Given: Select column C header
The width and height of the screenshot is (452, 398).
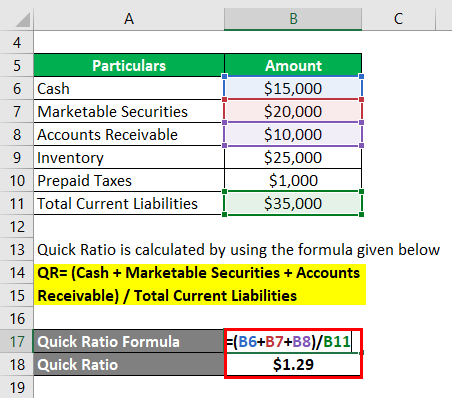Looking at the screenshot, I should point(399,19).
